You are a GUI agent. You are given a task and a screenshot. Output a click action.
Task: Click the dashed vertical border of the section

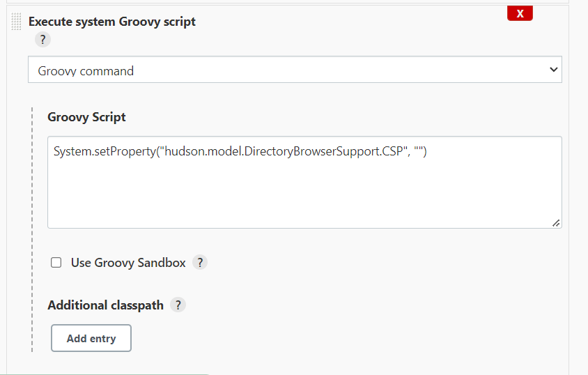32,230
